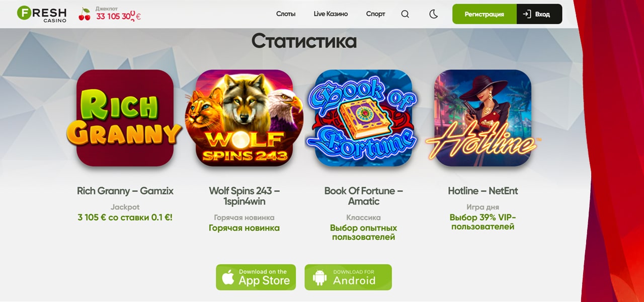Open the Rich Granny game tile
The width and height of the screenshot is (644, 302).
(x=125, y=118)
